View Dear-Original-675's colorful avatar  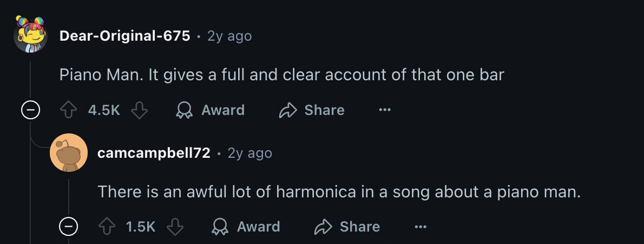30,34
